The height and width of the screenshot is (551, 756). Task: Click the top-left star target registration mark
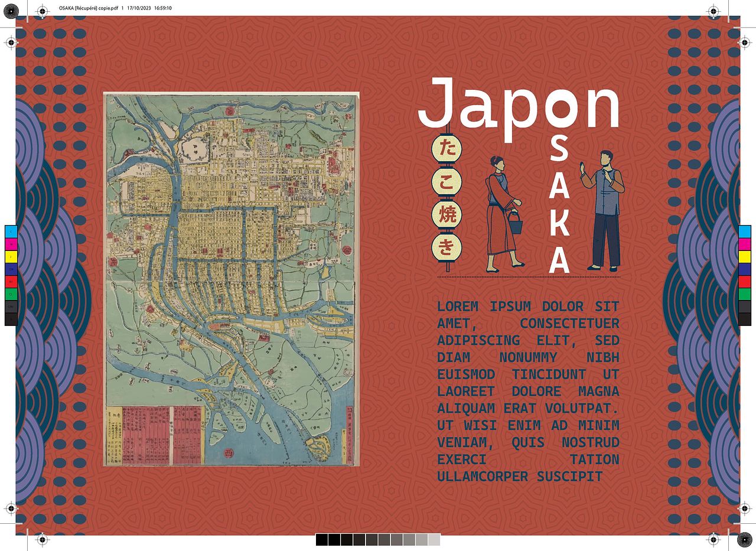point(43,10)
